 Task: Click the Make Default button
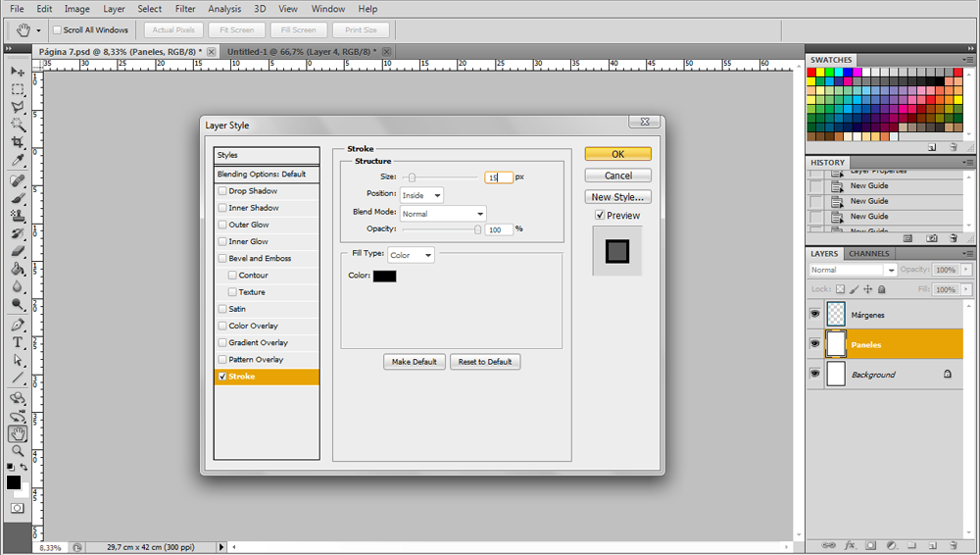[414, 362]
